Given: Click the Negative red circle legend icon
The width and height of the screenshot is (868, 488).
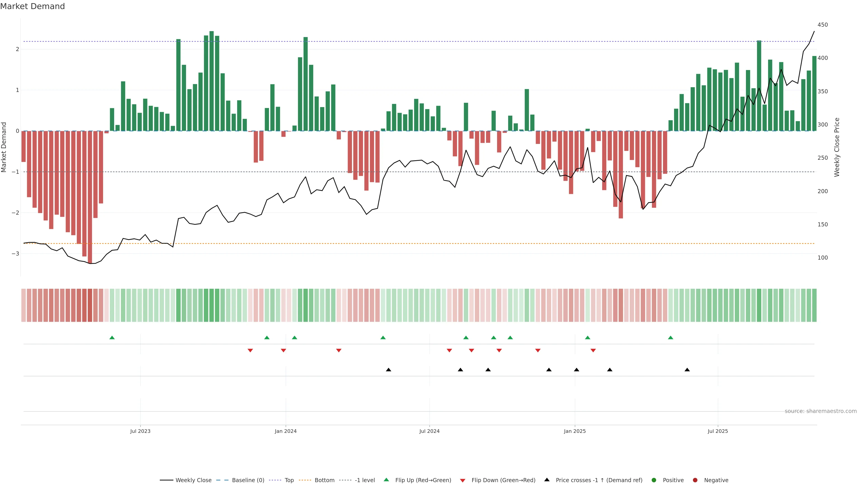Looking at the screenshot, I should (x=695, y=480).
